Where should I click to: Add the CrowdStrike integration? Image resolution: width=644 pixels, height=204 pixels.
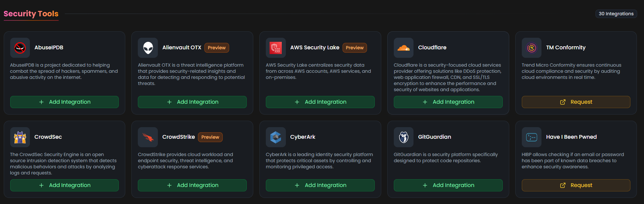click(192, 185)
